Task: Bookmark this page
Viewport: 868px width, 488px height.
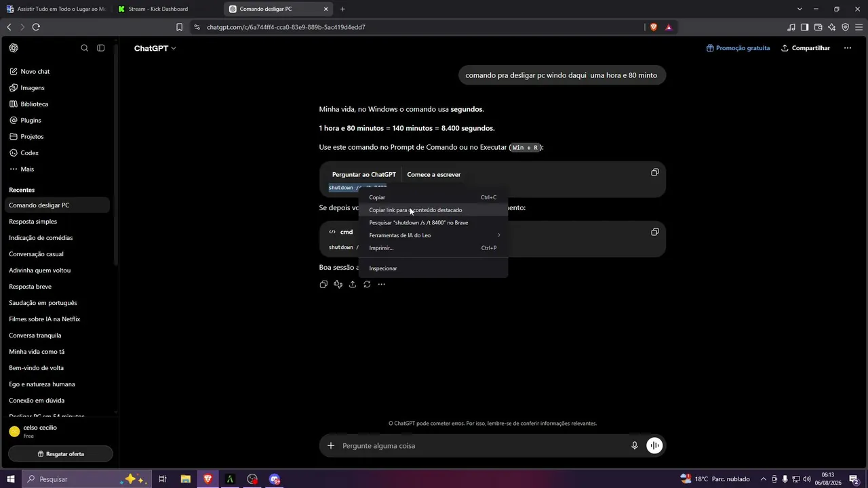Action: (179, 27)
